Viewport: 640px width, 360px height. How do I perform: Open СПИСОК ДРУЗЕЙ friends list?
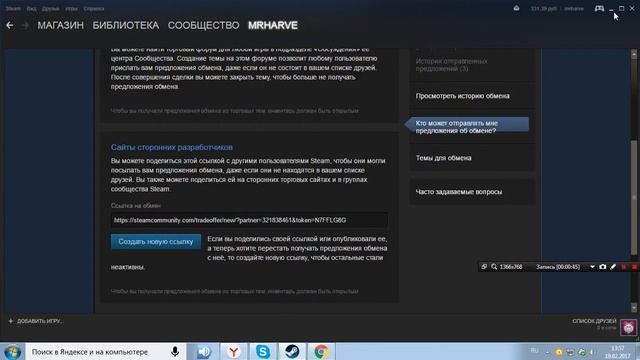point(594,321)
